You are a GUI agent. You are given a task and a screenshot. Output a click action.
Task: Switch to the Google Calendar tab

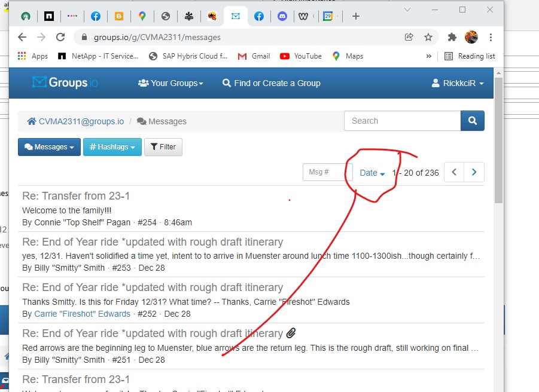pyautogui.click(x=328, y=16)
